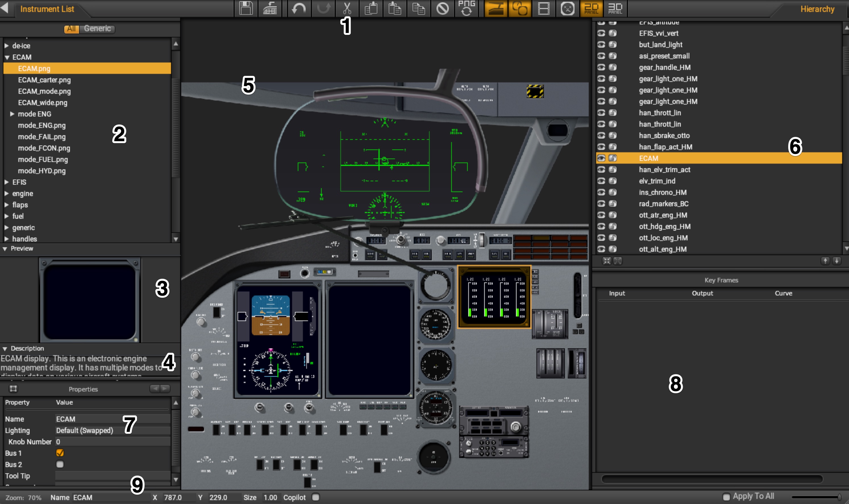Cut the selection with the scissors icon
Image resolution: width=849 pixels, height=504 pixels.
[x=347, y=9]
